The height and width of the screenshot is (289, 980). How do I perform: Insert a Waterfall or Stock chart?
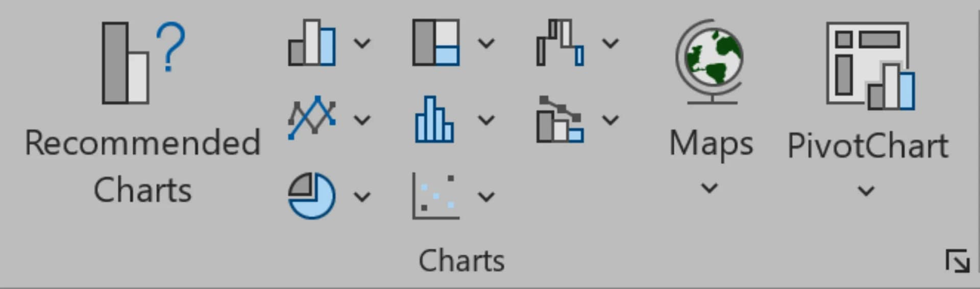tap(560, 43)
